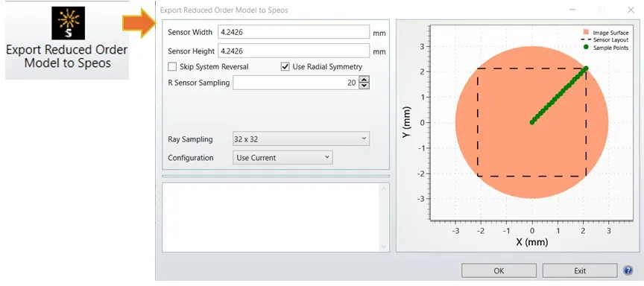Increase R Sensor Sampling with up arrow
644x286 pixels.
click(364, 80)
